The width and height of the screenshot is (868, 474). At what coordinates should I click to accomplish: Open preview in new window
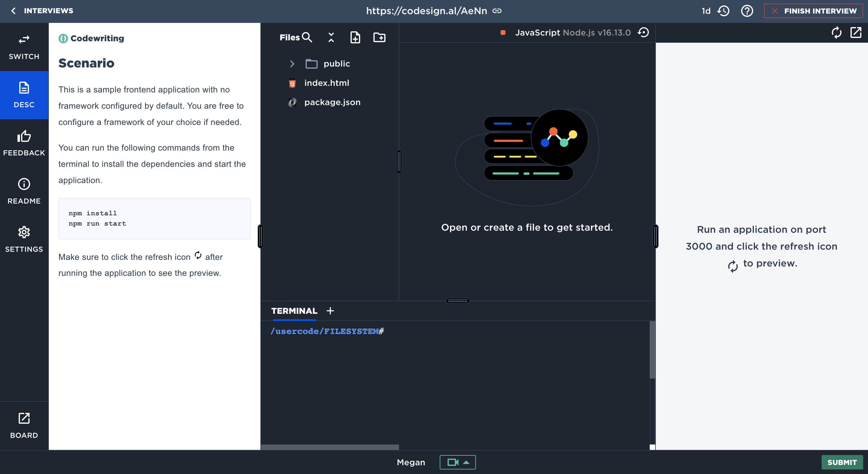pyautogui.click(x=856, y=33)
